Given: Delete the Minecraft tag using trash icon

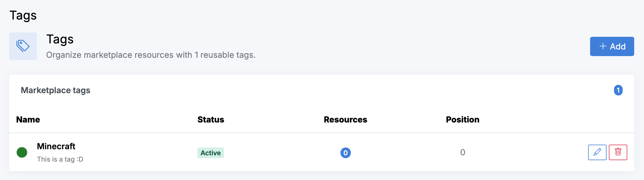Looking at the screenshot, I should [618, 152].
